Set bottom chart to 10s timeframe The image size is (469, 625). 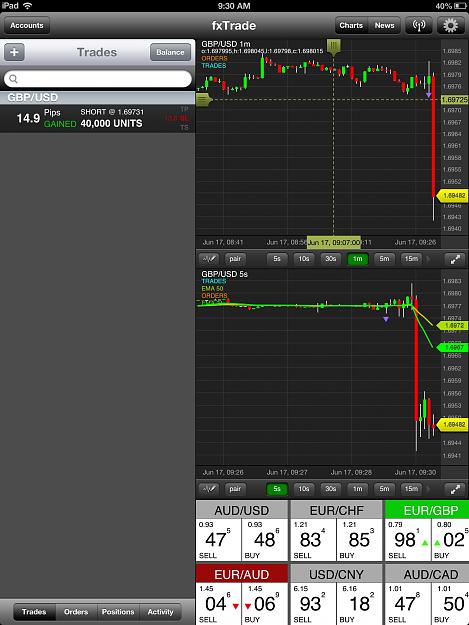coord(304,489)
